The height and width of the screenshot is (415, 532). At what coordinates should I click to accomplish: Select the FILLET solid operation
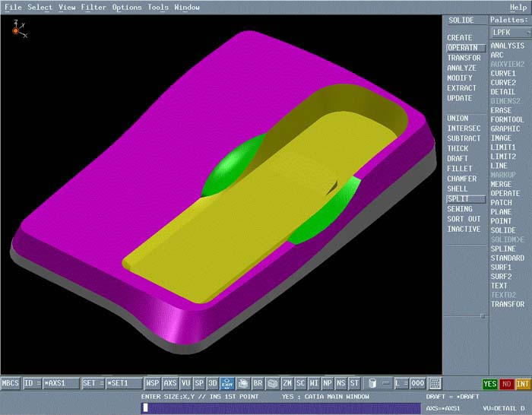click(459, 169)
